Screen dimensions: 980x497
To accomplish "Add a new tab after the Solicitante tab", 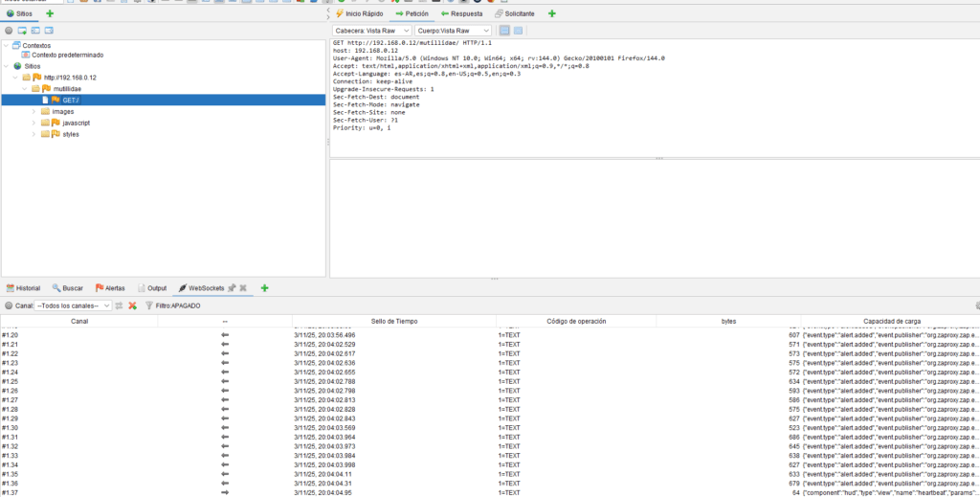I will [x=551, y=13].
